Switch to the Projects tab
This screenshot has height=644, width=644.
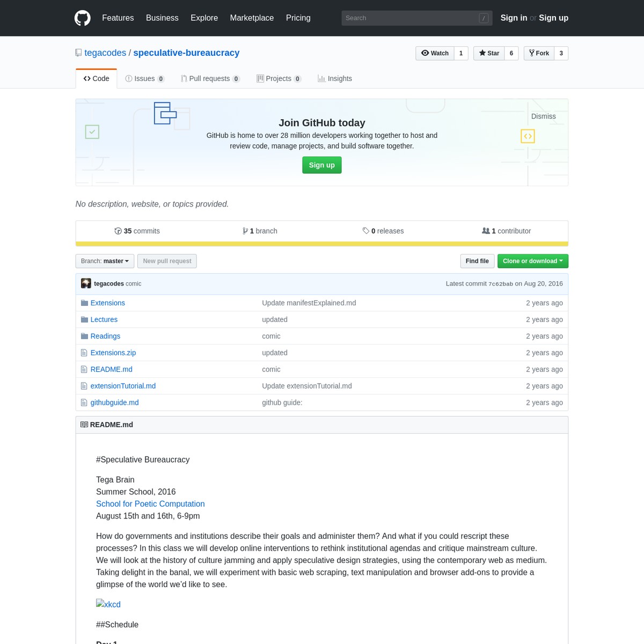point(279,78)
